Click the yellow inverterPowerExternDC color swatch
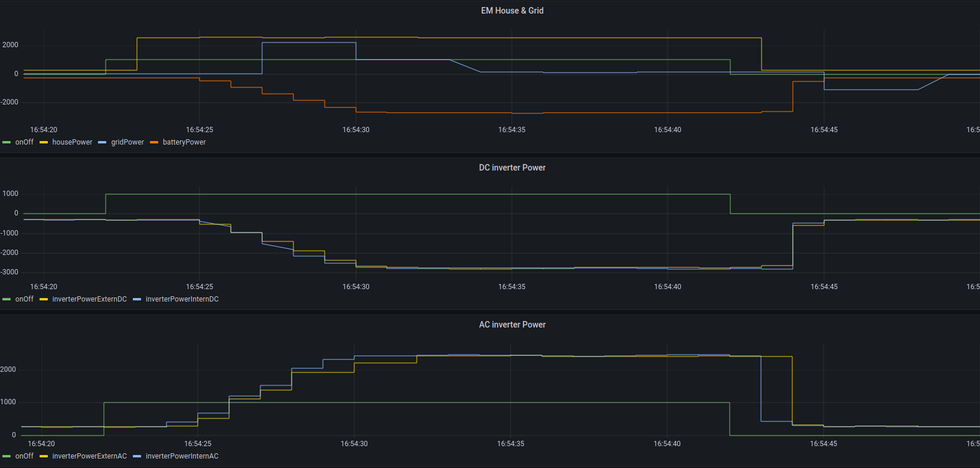Image resolution: width=980 pixels, height=468 pixels. pyautogui.click(x=44, y=299)
